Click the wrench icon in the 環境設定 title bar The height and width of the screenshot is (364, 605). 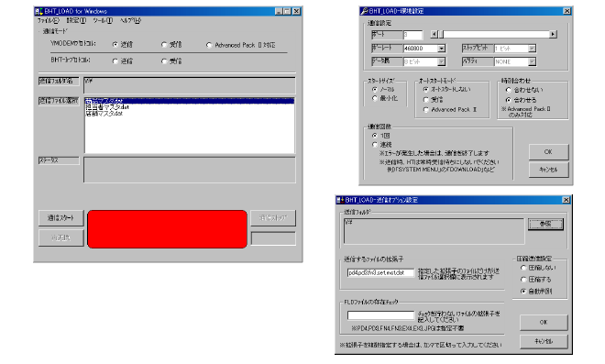[364, 11]
